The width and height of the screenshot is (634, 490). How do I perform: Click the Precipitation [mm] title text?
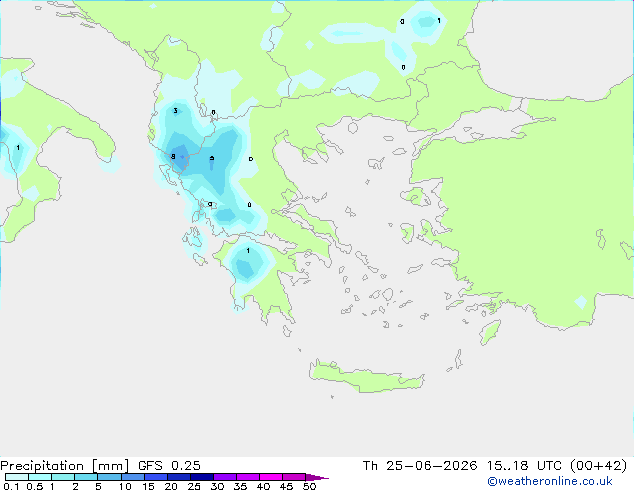click(65, 466)
